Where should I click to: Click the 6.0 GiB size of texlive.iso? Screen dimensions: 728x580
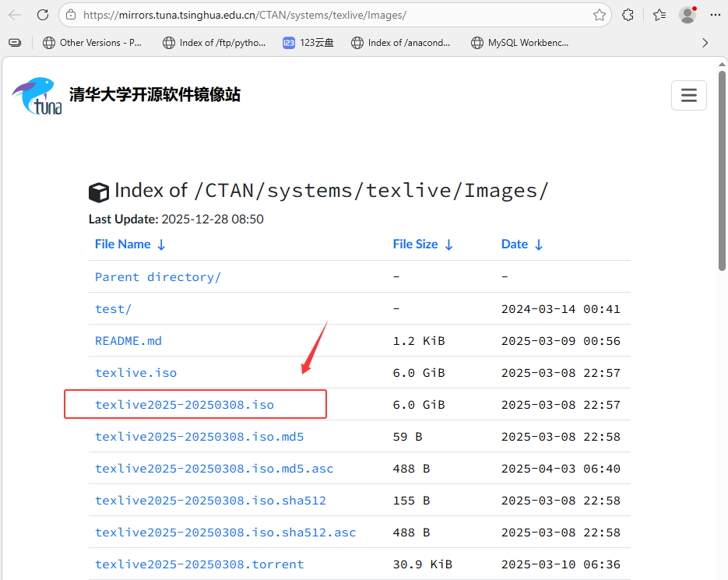419,373
